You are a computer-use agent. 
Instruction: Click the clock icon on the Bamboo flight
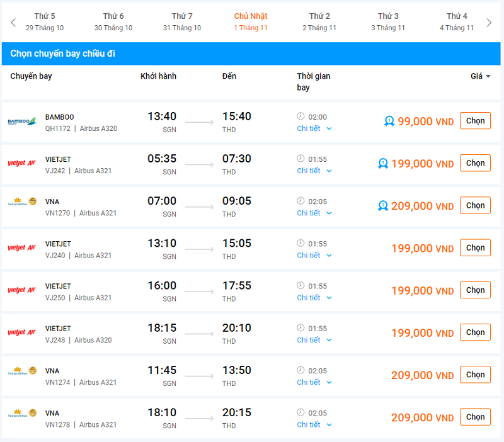(x=301, y=116)
